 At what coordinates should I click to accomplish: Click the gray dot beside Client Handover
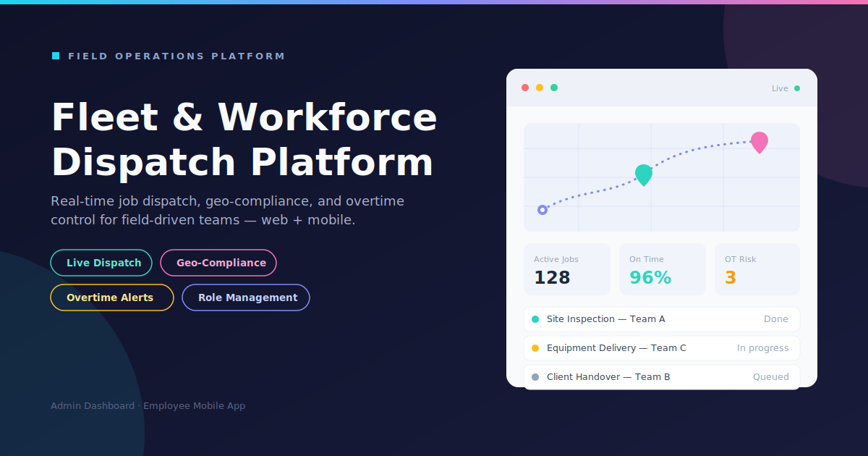pos(535,377)
